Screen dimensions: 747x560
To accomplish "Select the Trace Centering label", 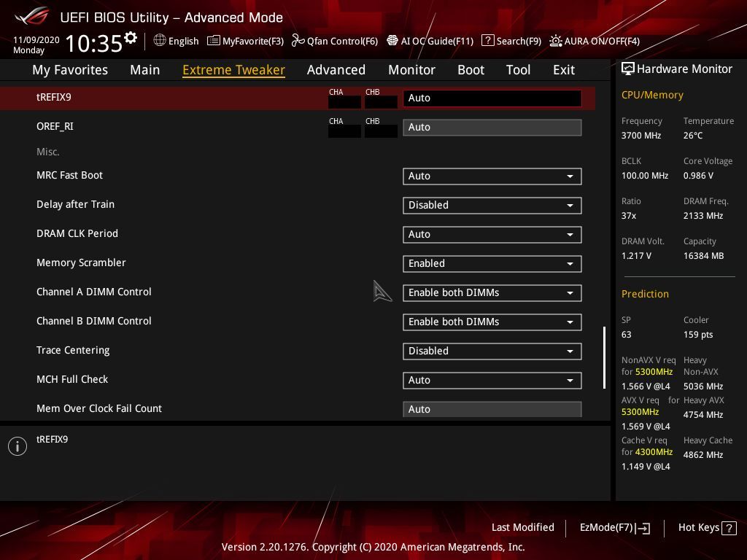I will click(x=73, y=350).
